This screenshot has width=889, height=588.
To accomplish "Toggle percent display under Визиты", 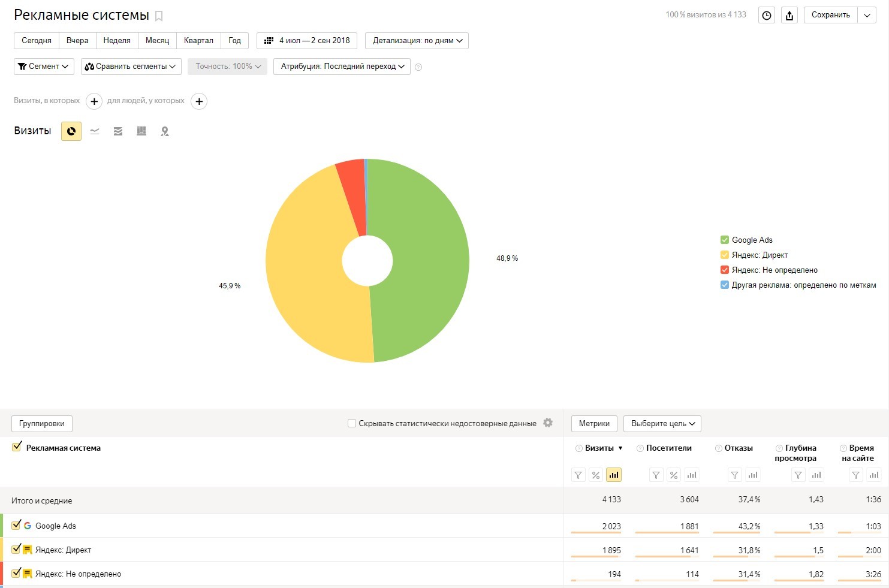I will 596,475.
